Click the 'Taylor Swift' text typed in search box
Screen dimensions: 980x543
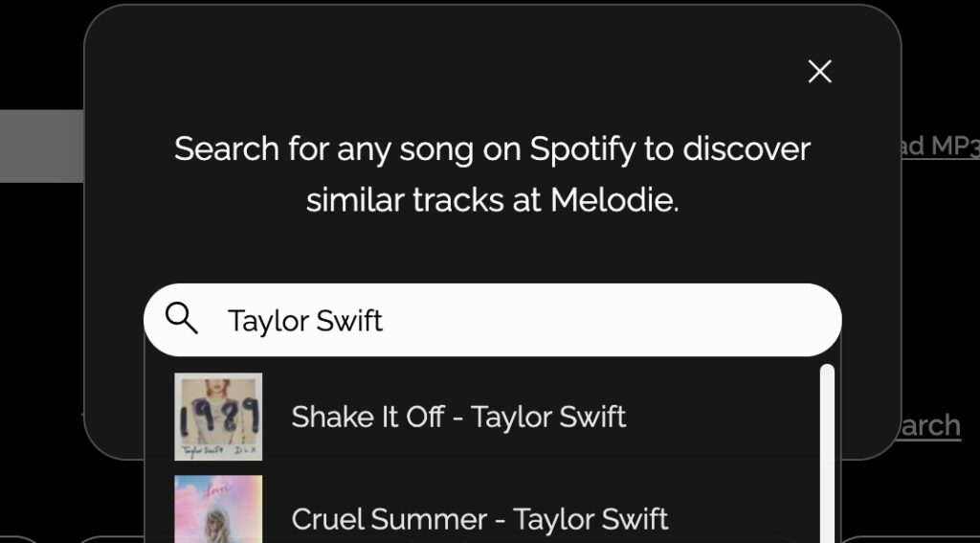click(x=304, y=321)
